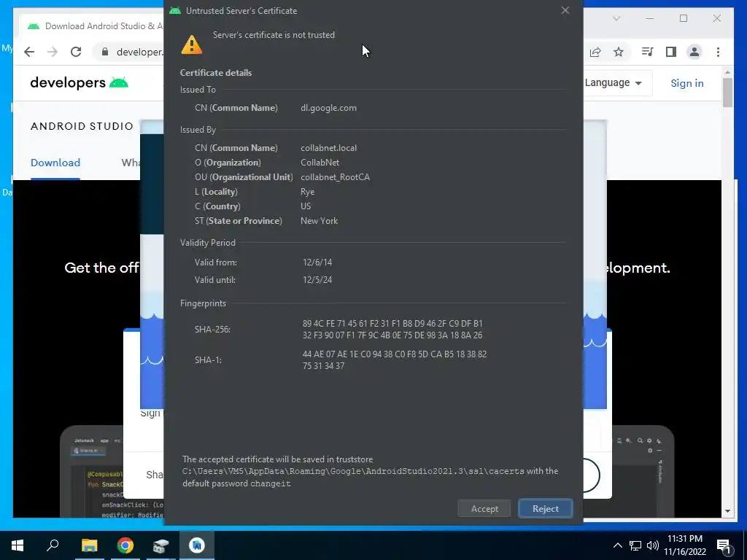The height and width of the screenshot is (560, 747).
Task: Click Valid until date 12/5/24
Action: pyautogui.click(x=317, y=280)
